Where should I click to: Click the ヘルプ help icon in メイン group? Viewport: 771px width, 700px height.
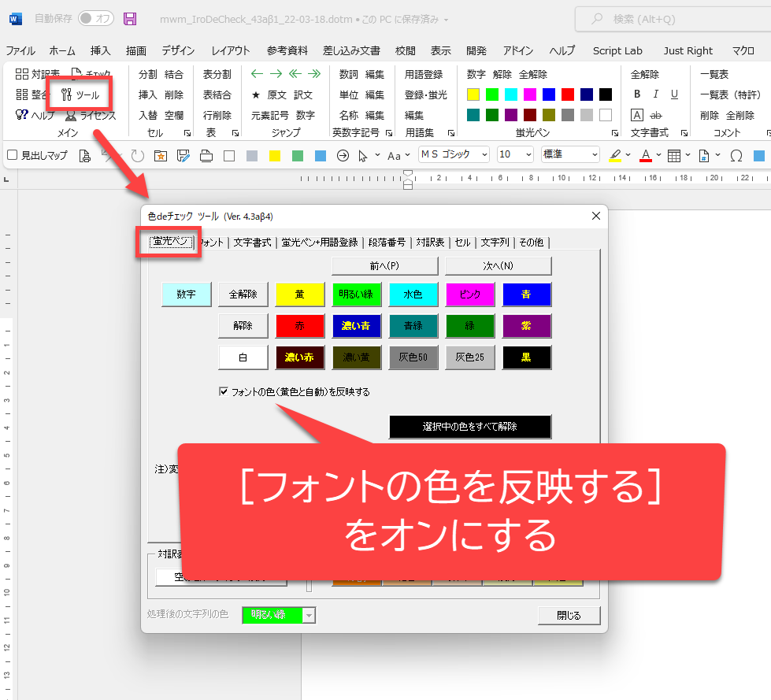(x=22, y=115)
